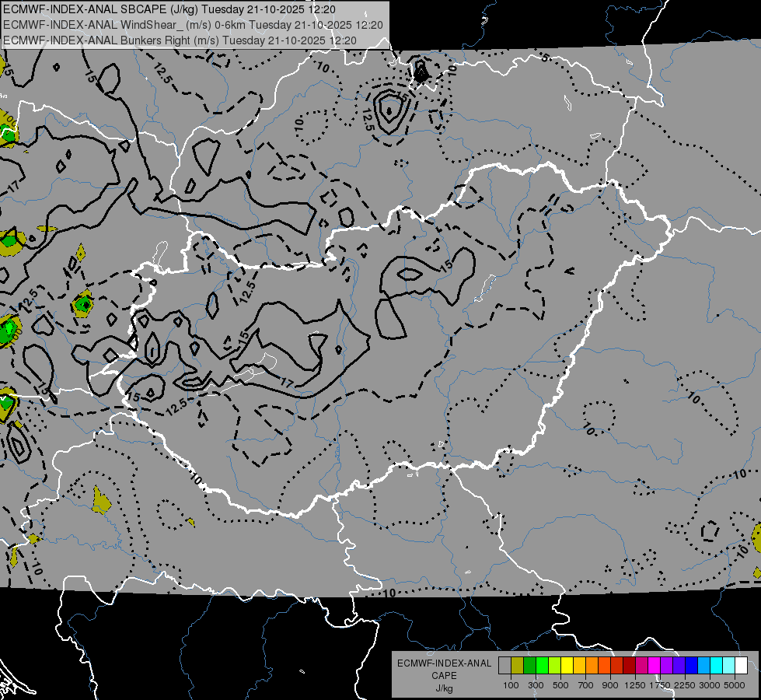The height and width of the screenshot is (700, 761).
Task: Select the pure blue legend swatch
Action: 692,665
